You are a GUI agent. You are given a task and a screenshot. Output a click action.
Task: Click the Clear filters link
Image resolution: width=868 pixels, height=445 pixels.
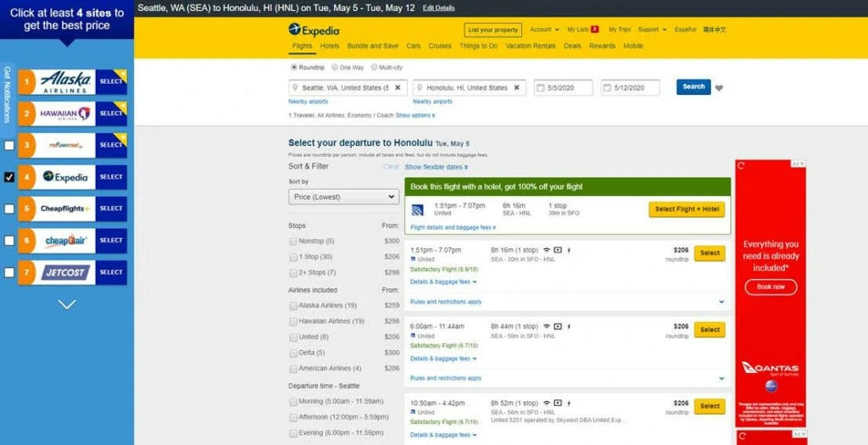[x=391, y=167]
